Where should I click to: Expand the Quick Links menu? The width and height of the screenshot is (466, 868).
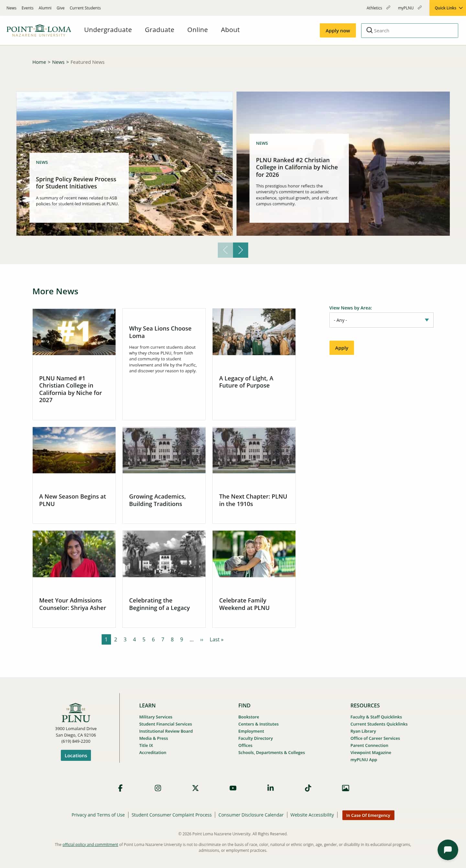pos(448,8)
